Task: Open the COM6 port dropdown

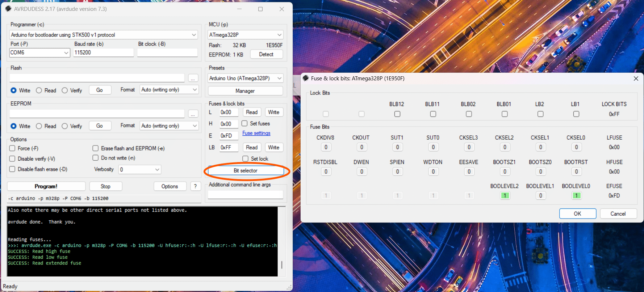Action: 39,52
